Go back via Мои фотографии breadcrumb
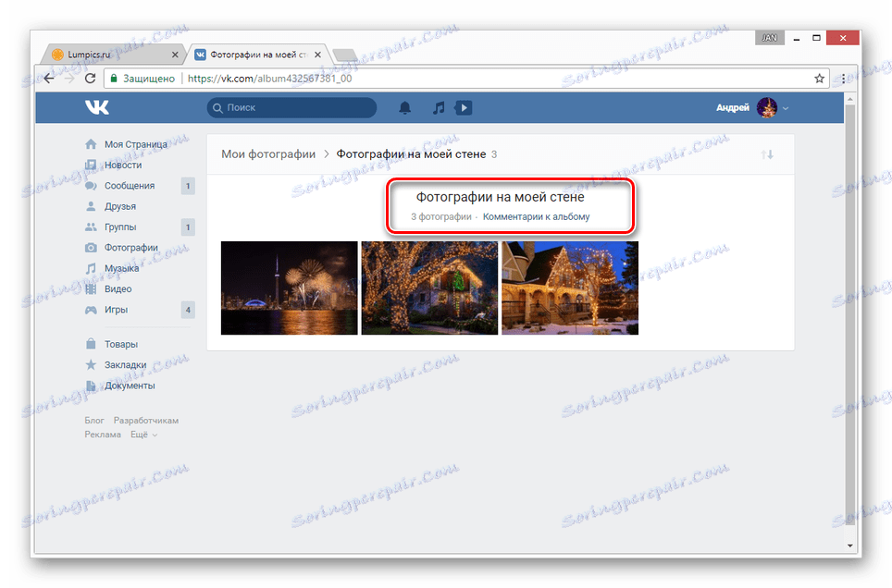Viewport: 892px width, 588px height. tap(268, 153)
